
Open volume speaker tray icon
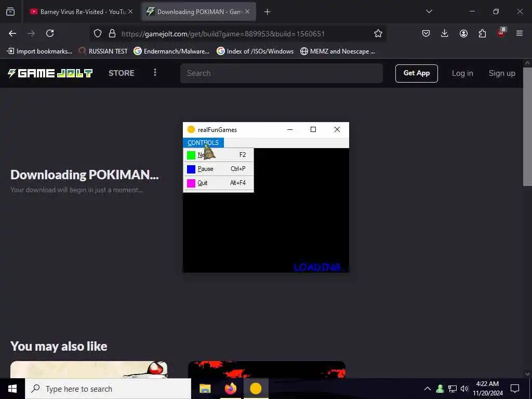(x=464, y=389)
